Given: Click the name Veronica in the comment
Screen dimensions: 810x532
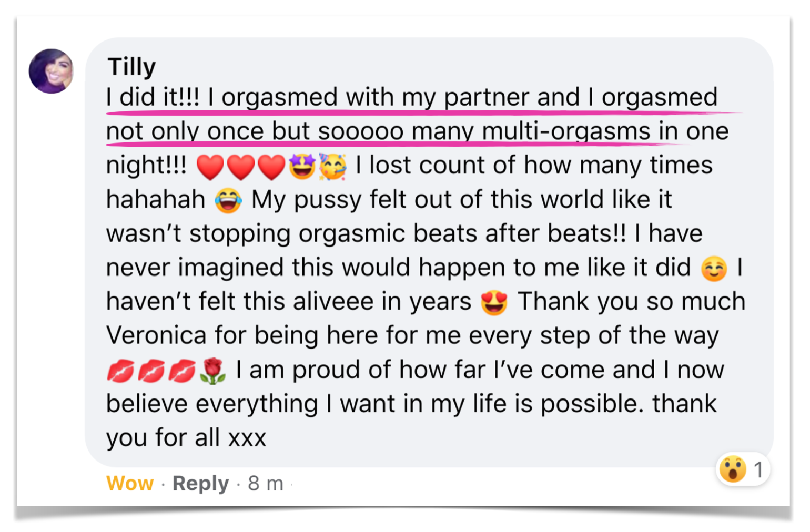Looking at the screenshot, I should (156, 336).
